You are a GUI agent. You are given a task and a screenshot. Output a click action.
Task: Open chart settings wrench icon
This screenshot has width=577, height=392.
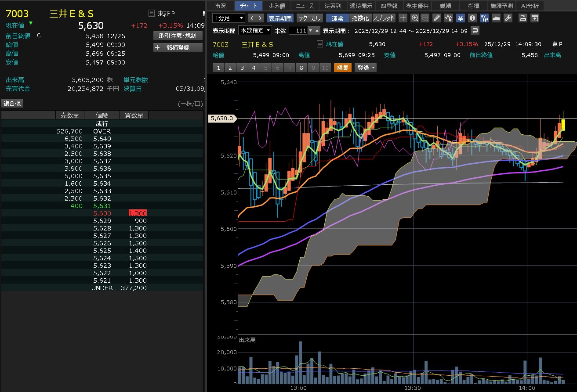coord(508,18)
